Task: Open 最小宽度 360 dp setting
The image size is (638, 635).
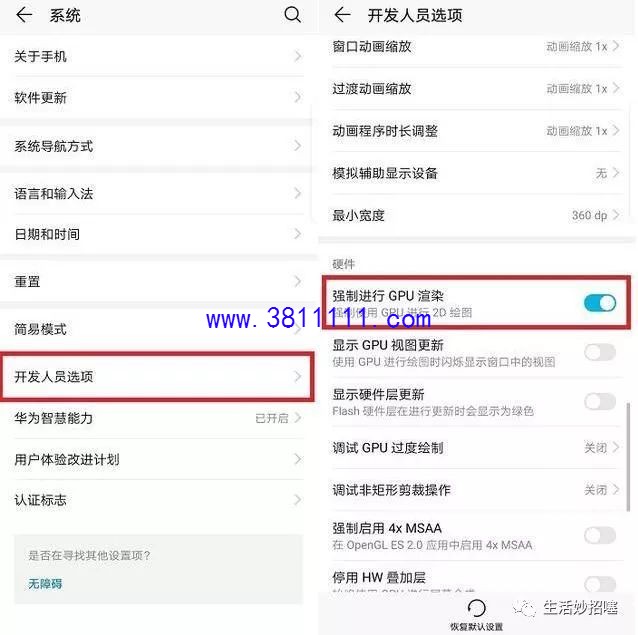Action: click(476, 215)
